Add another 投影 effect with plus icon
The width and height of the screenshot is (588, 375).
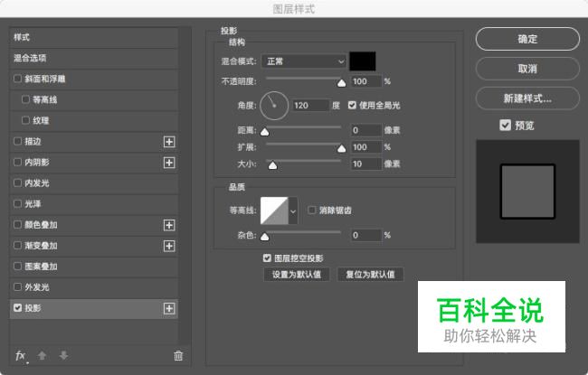(169, 308)
